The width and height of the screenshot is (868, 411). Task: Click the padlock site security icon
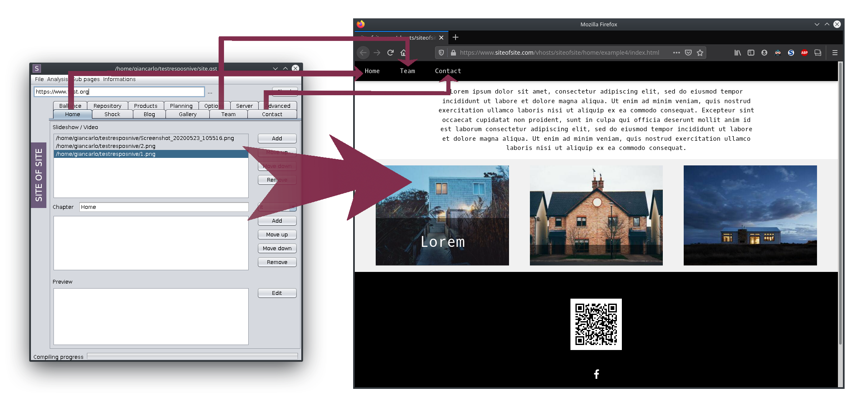pos(453,53)
